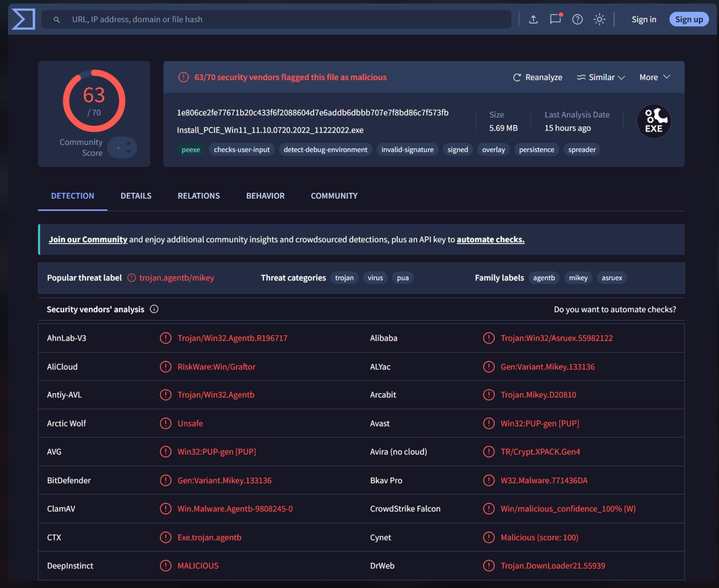This screenshot has width=719, height=588.
Task: Click the alert icon for AliCloud detection
Action: click(x=165, y=367)
